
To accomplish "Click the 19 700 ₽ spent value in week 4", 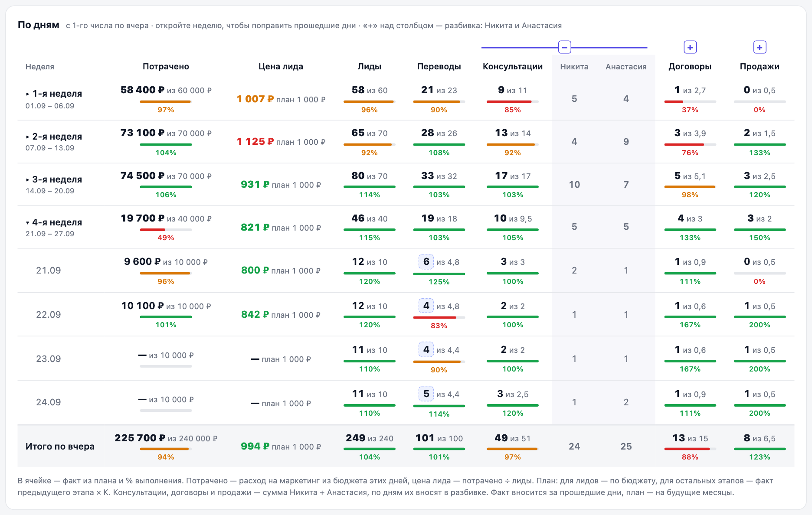I will 142,218.
